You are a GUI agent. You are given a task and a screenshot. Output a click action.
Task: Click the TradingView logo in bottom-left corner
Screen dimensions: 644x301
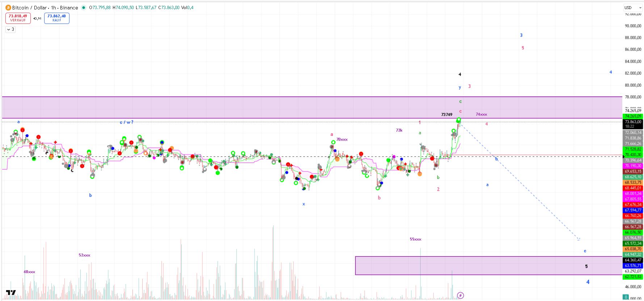(x=11, y=293)
